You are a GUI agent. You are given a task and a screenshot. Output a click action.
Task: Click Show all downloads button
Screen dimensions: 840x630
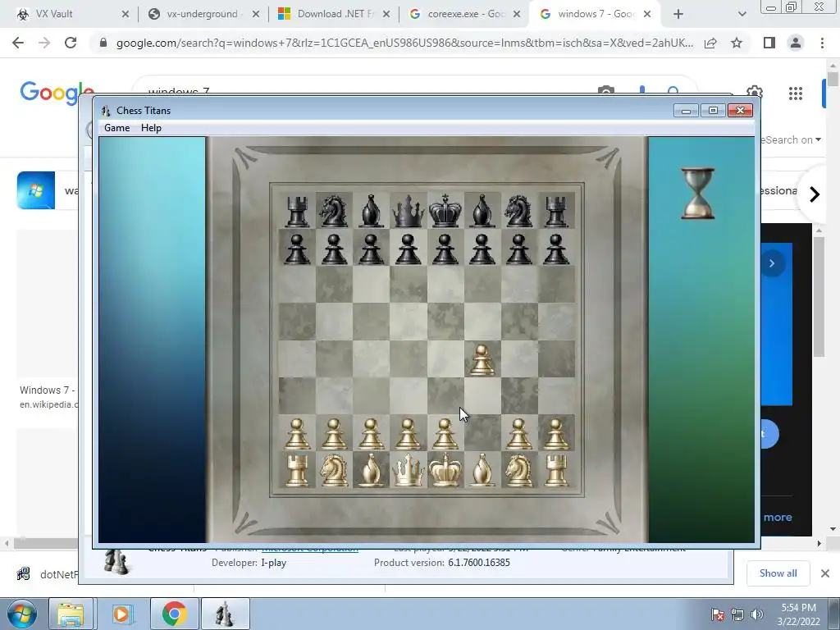(778, 573)
